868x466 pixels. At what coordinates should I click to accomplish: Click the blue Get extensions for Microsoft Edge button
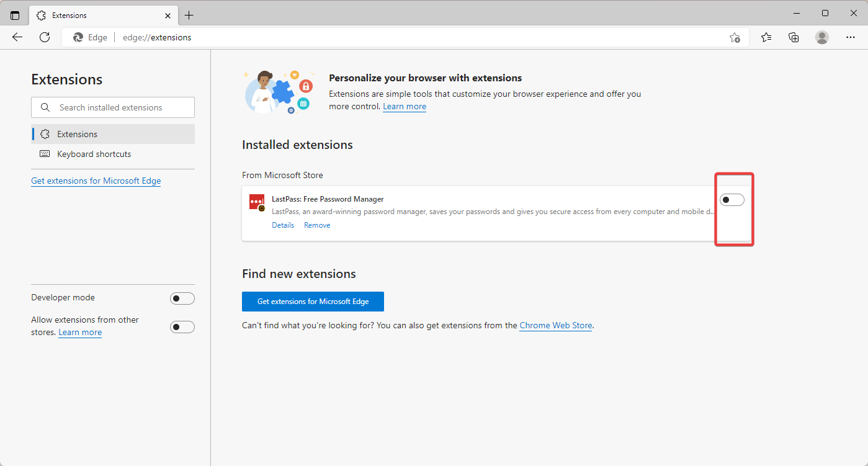(x=313, y=302)
